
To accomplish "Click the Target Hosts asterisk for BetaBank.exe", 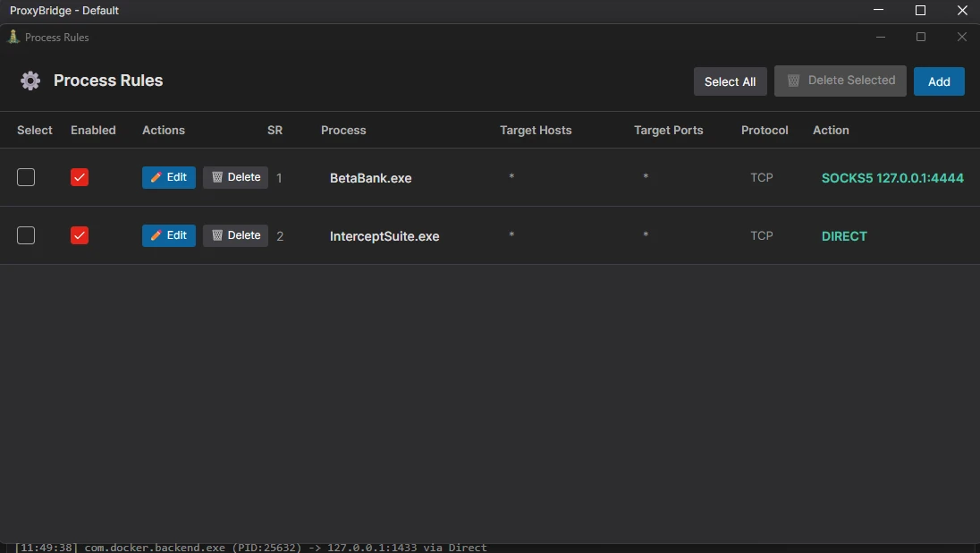I will click(x=511, y=177).
